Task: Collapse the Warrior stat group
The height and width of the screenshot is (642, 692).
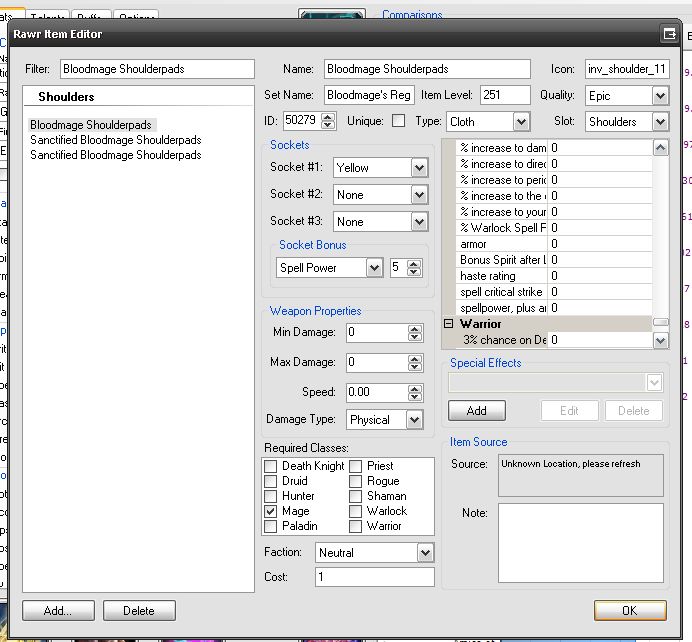Action: click(449, 324)
